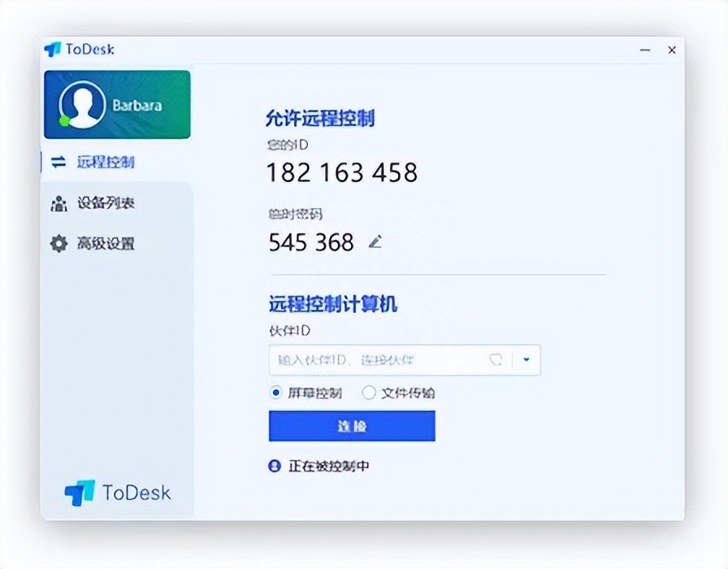The width and height of the screenshot is (728, 569).
Task: Click the user icon beside 正在被控制中
Action: [275, 466]
